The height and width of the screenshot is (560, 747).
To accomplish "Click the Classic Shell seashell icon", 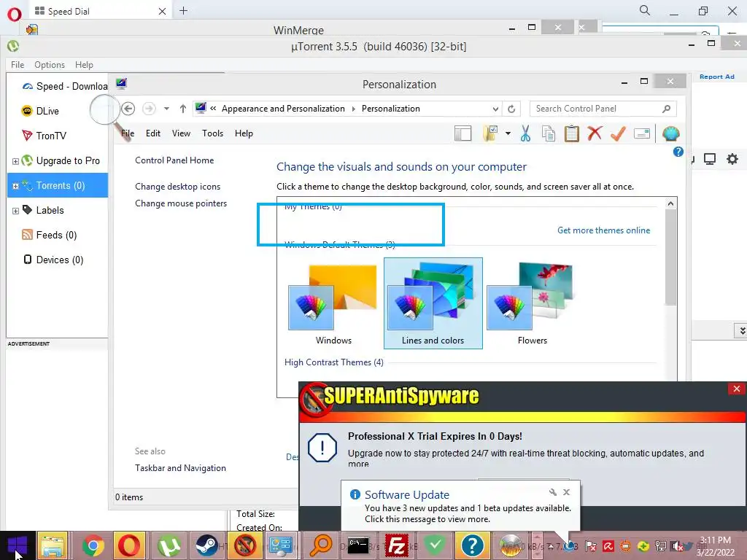I will tap(670, 134).
